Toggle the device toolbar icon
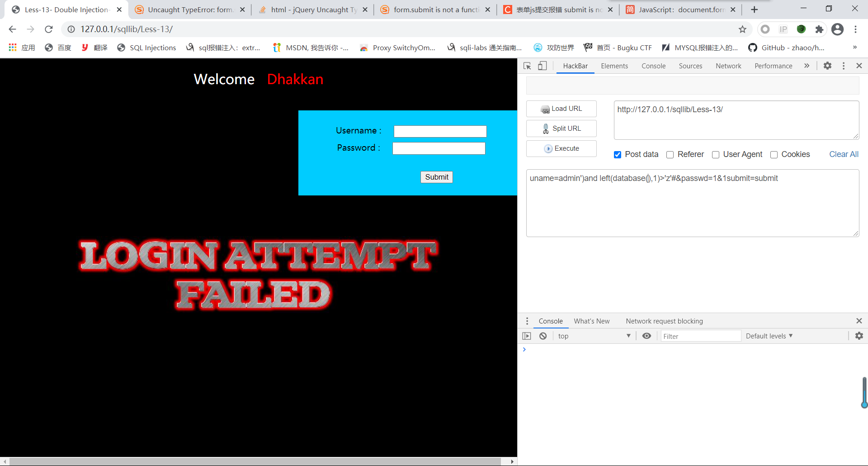The height and width of the screenshot is (466, 868). [542, 66]
